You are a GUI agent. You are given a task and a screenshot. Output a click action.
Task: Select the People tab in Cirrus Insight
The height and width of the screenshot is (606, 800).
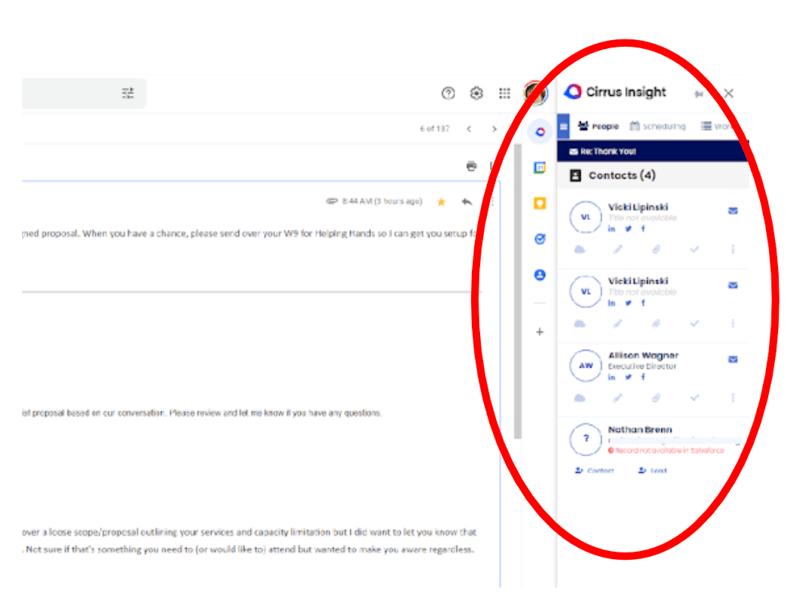coord(600,126)
